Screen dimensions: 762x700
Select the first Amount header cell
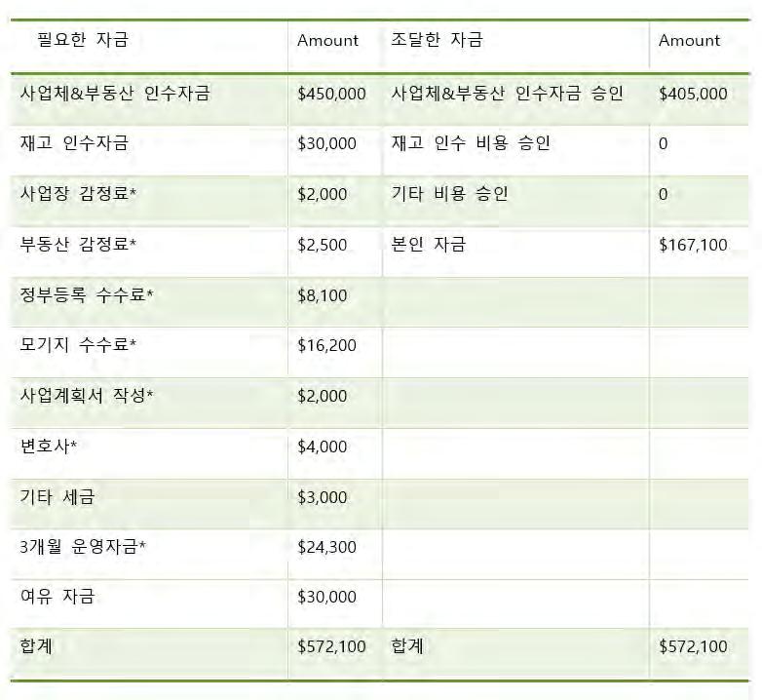(327, 41)
